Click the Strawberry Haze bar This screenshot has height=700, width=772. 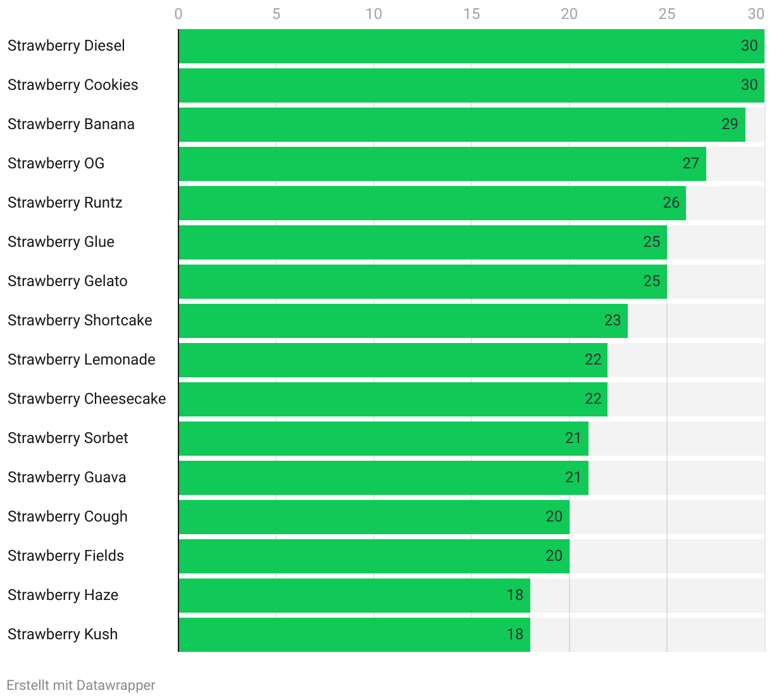354,596
